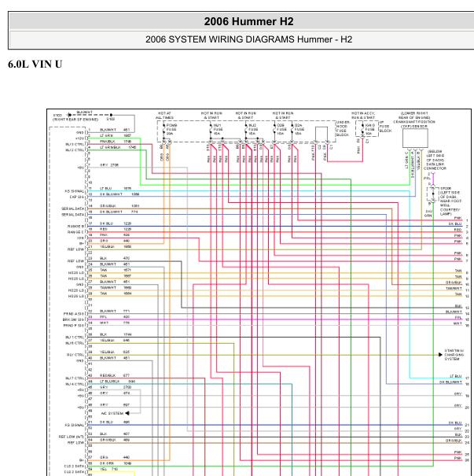474x476 pixels.
Task: Click the "LT BLU 1876" label at pin 11
Action: (x=116, y=189)
